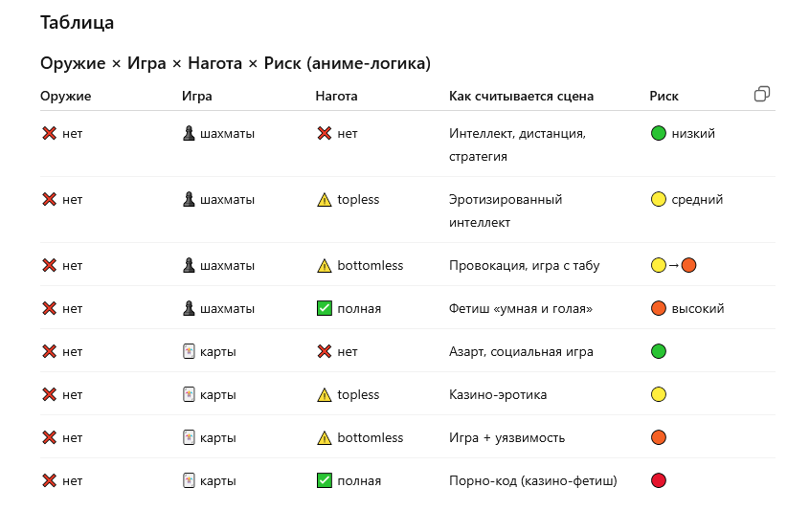Click the Провокация, игра с табу cell
Image resolution: width=810 pixels, height=532 pixels.
click(x=524, y=265)
